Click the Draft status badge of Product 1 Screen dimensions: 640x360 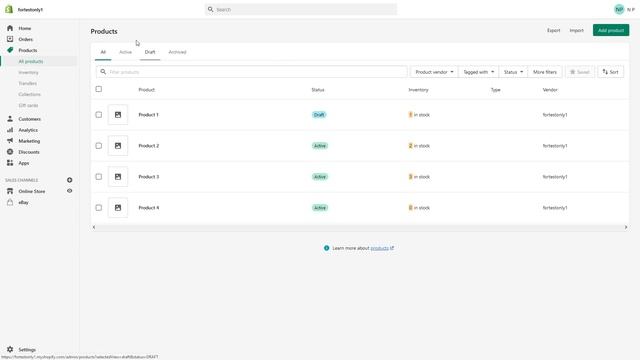[x=319, y=115]
